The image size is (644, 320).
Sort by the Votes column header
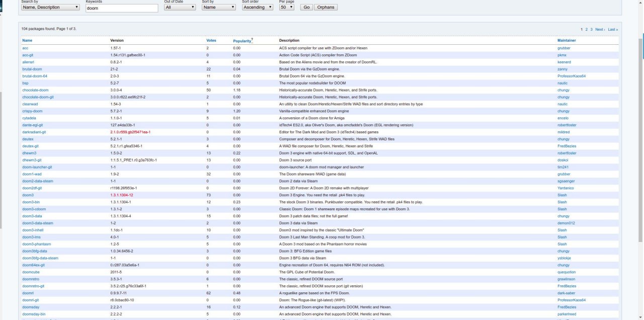coord(211,40)
